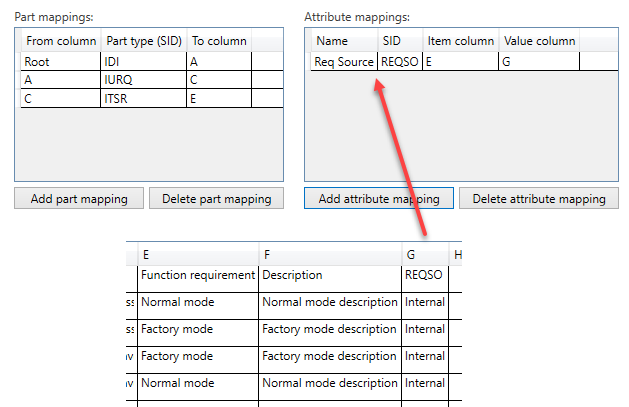Select spreadsheet column header G
This screenshot has height=407, width=629.
(x=425, y=255)
